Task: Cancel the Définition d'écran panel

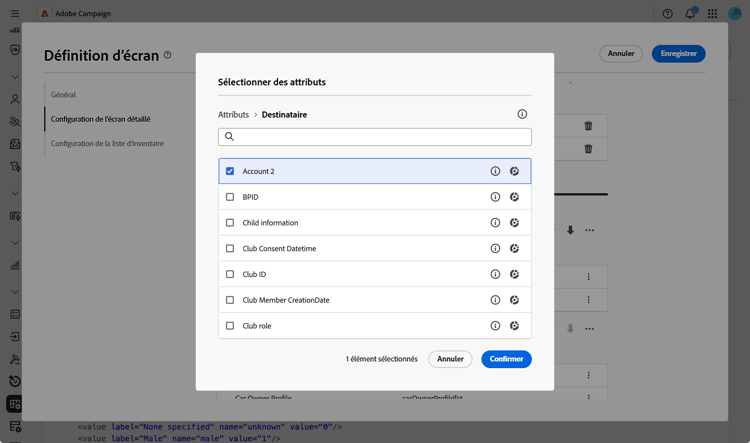Action: 621,54
